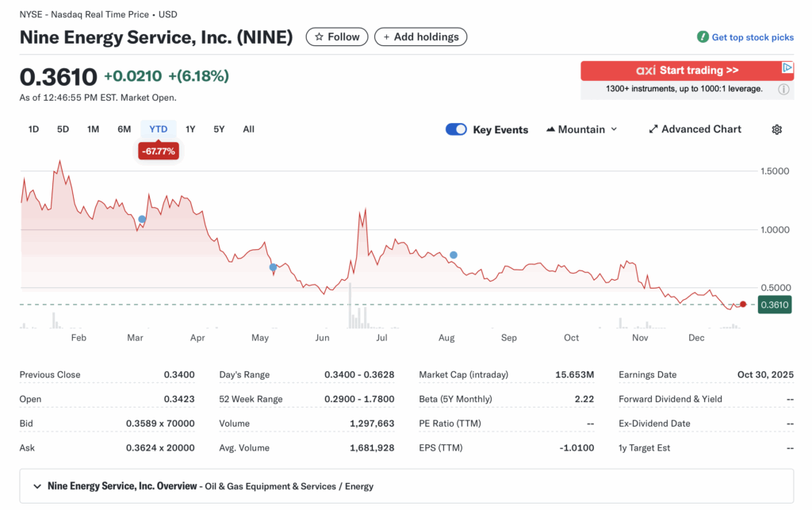Click the Get top stock picks link
Image resolution: width=812 pixels, height=510 pixels.
752,37
